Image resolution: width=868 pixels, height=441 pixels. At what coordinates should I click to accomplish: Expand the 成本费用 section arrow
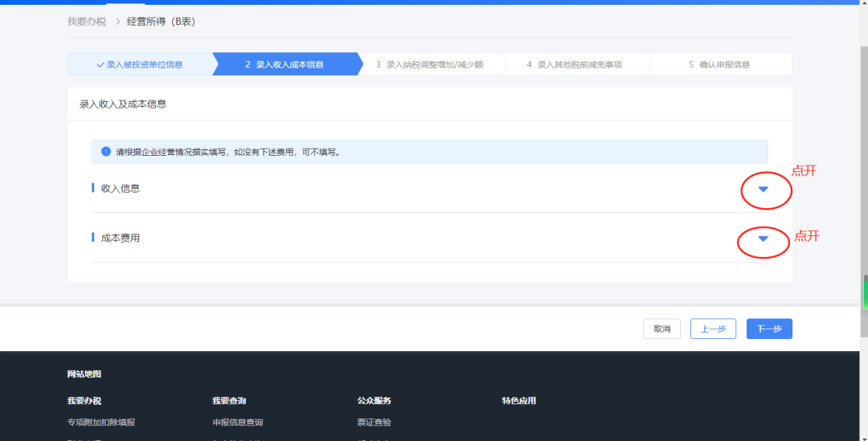[x=764, y=239]
